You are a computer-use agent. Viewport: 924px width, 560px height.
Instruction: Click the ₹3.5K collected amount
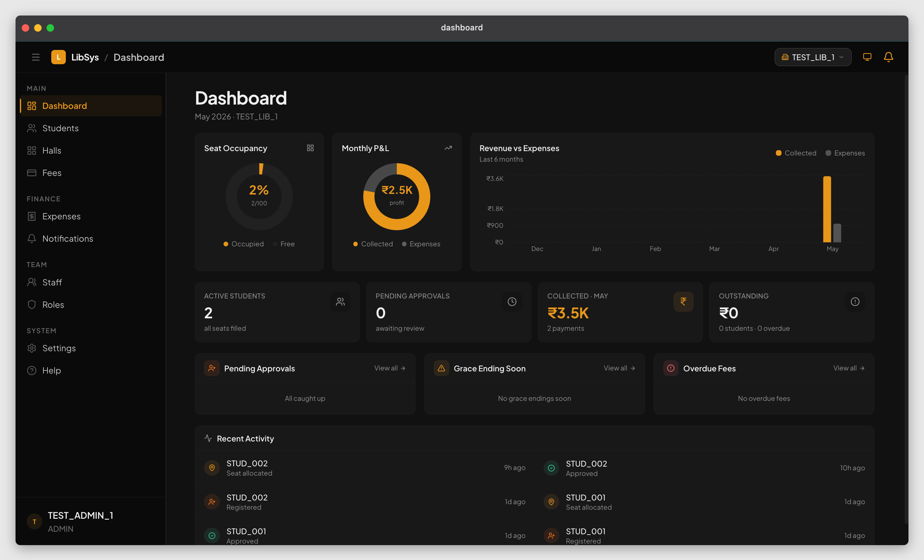pos(568,313)
